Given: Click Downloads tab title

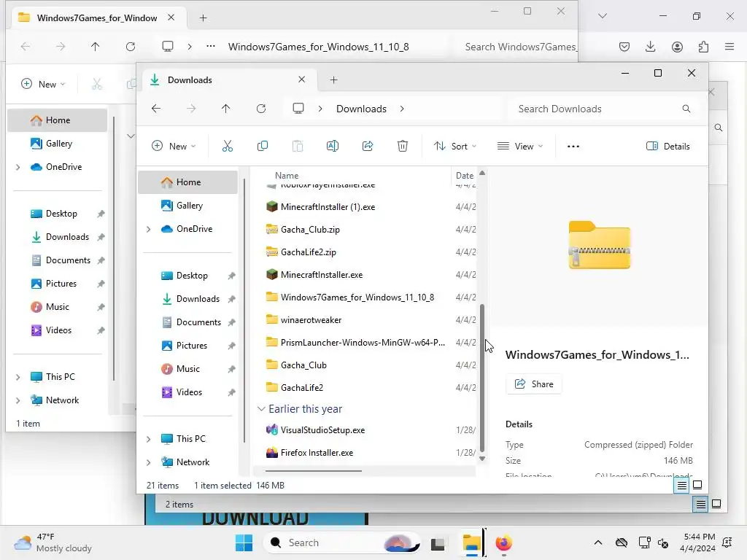Looking at the screenshot, I should point(190,80).
